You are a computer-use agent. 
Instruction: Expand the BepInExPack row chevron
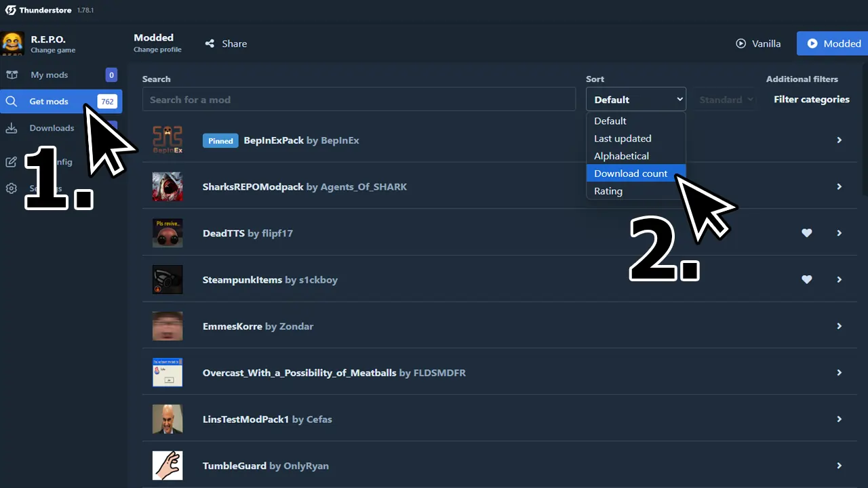coord(839,140)
